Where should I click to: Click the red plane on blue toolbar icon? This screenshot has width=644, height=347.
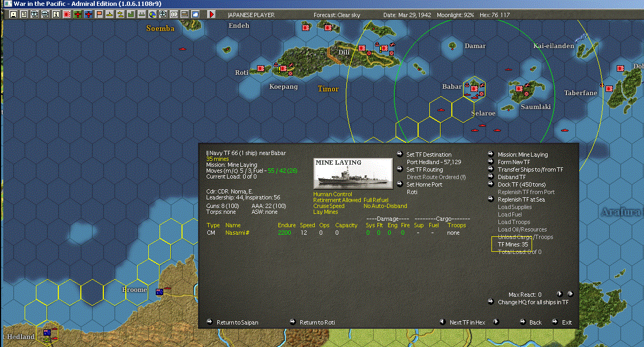tap(88, 14)
